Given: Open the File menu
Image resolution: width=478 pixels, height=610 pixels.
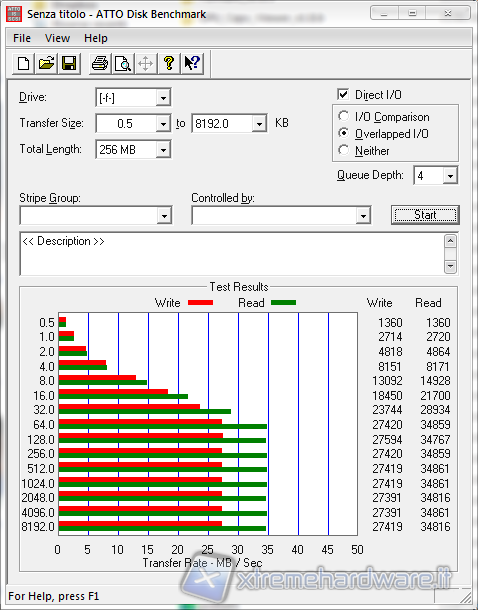Looking at the screenshot, I should point(22,38).
